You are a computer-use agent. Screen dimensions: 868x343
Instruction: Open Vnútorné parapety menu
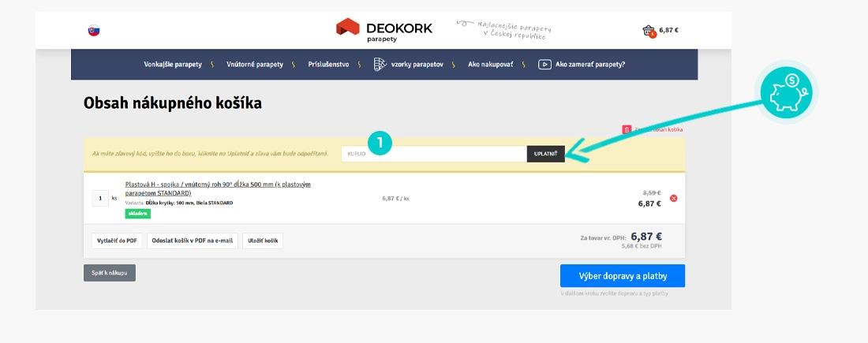255,64
